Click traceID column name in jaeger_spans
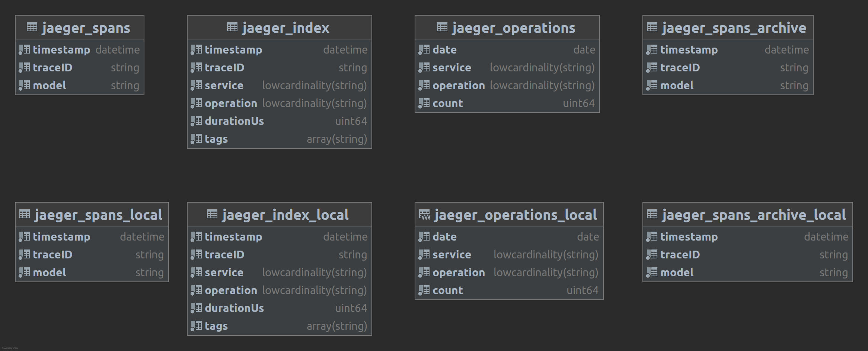 (52, 68)
